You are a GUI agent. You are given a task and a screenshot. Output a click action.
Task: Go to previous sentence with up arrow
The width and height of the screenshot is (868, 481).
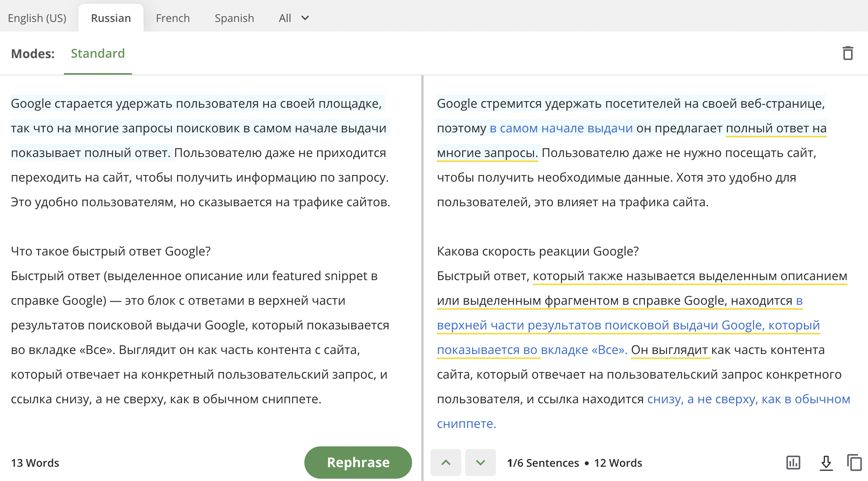(x=446, y=463)
